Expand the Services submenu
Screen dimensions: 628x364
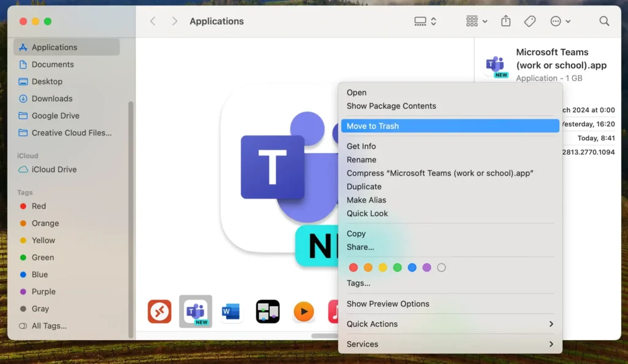click(x=450, y=344)
